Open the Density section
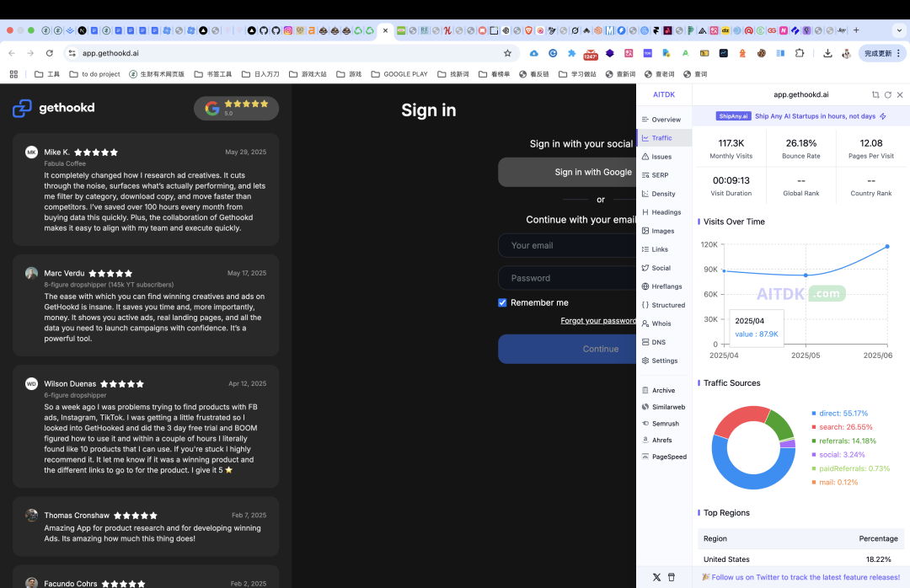910x588 pixels. pos(659,194)
